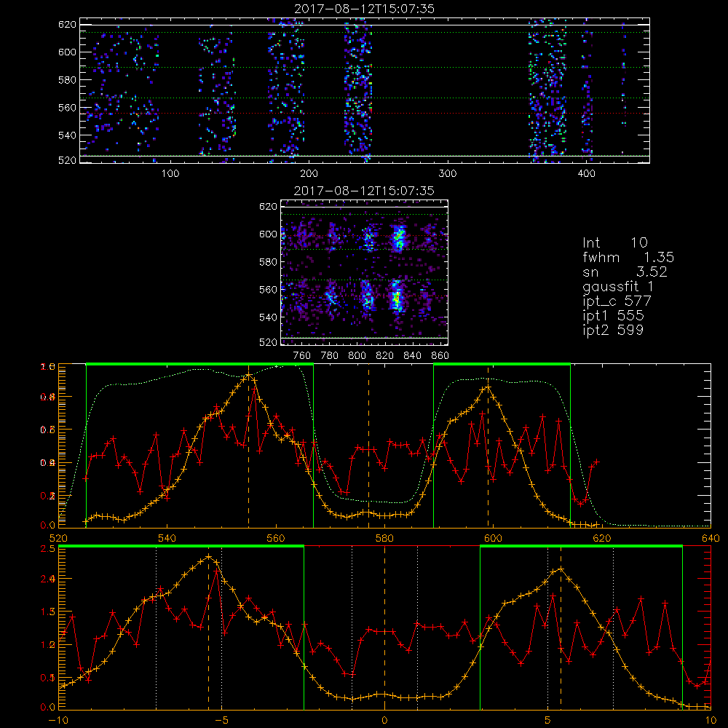Click x-axis label 400 of top image plot
The width and height of the screenshot is (728, 728).
pyautogui.click(x=586, y=174)
